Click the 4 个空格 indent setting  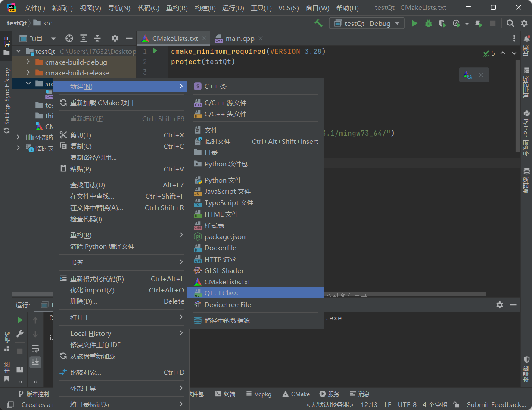tap(435, 404)
